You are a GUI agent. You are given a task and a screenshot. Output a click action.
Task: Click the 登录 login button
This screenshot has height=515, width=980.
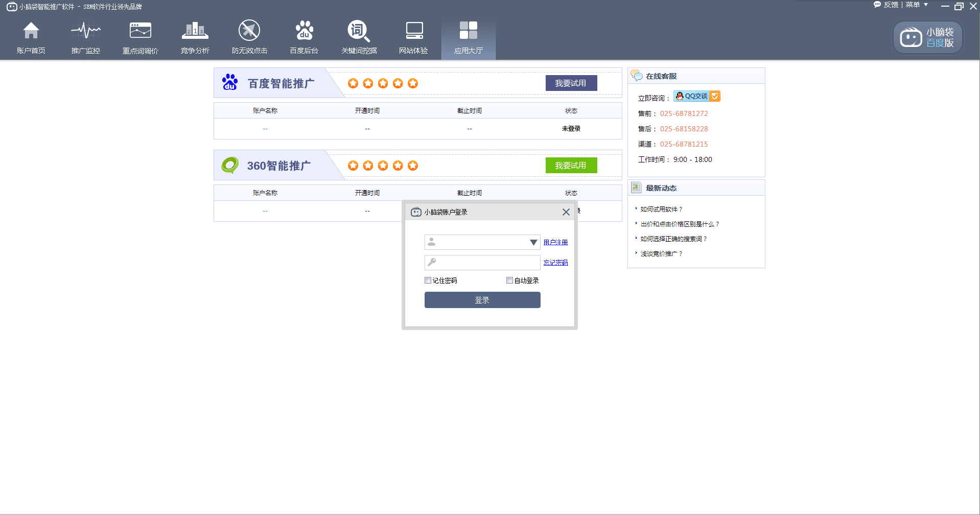point(482,300)
